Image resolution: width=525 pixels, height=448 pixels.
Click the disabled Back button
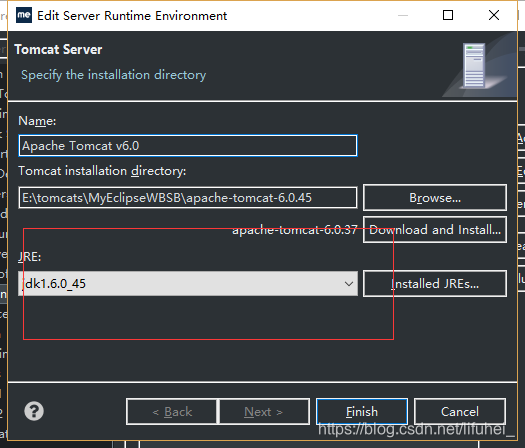click(x=172, y=412)
